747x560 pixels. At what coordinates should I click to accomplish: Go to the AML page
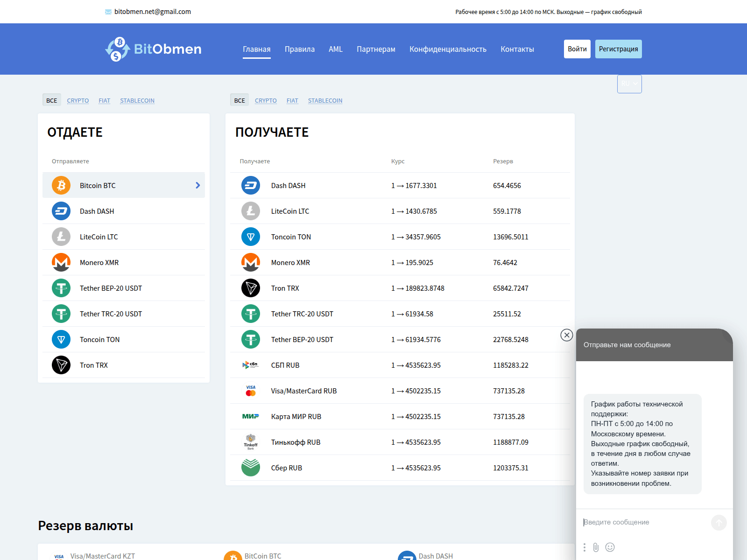click(336, 49)
